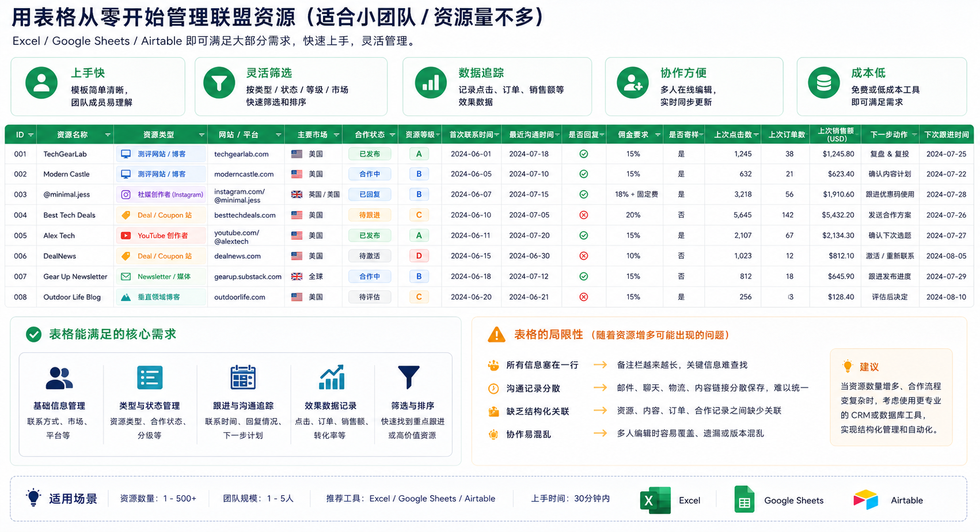The width and height of the screenshot is (980, 532).
Task: Open the 下一步动作 column filter dropdown
Action: (913, 135)
